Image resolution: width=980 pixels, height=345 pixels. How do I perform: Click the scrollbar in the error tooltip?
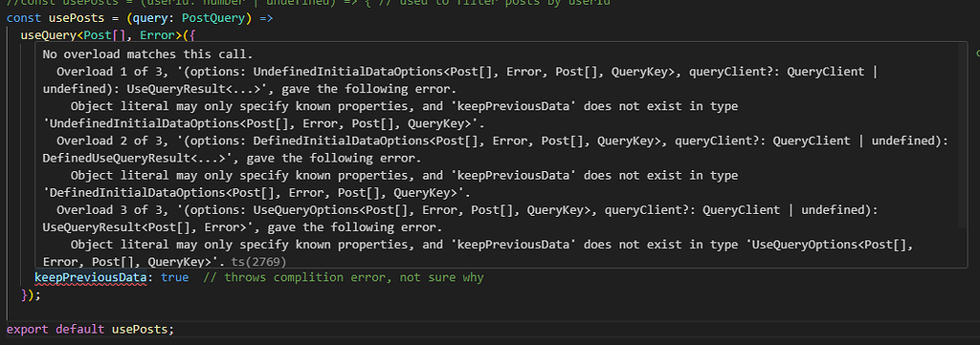963,135
